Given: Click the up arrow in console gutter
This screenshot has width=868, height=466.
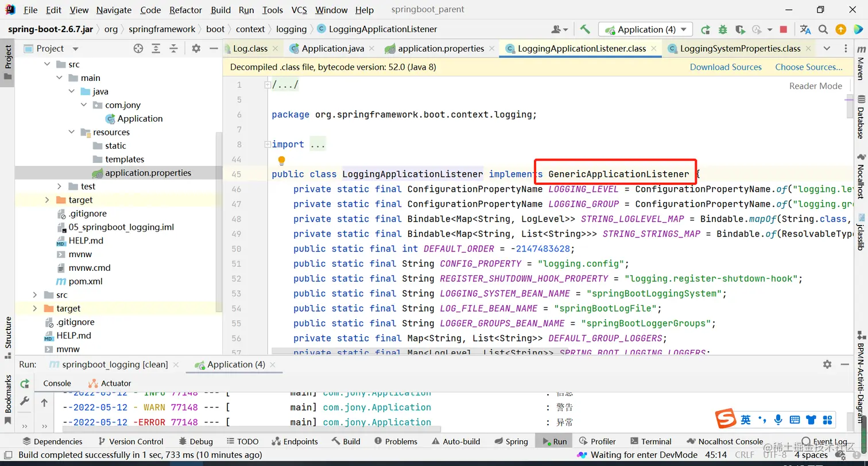Looking at the screenshot, I should click(x=44, y=403).
